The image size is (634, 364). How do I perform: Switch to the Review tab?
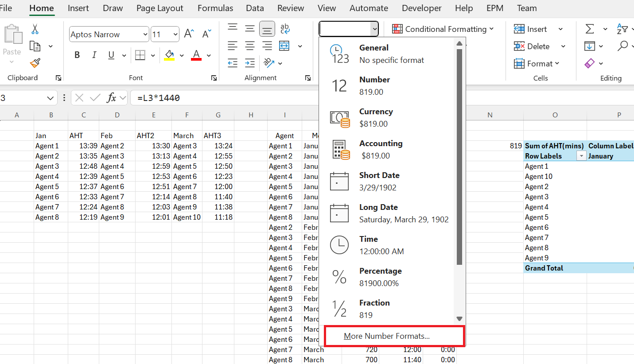pos(291,8)
